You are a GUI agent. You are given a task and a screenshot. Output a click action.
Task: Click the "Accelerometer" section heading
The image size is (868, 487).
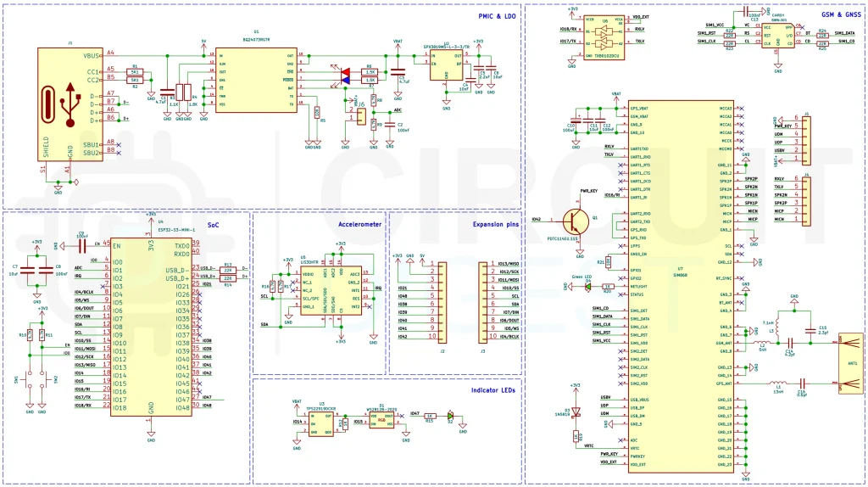(360, 224)
